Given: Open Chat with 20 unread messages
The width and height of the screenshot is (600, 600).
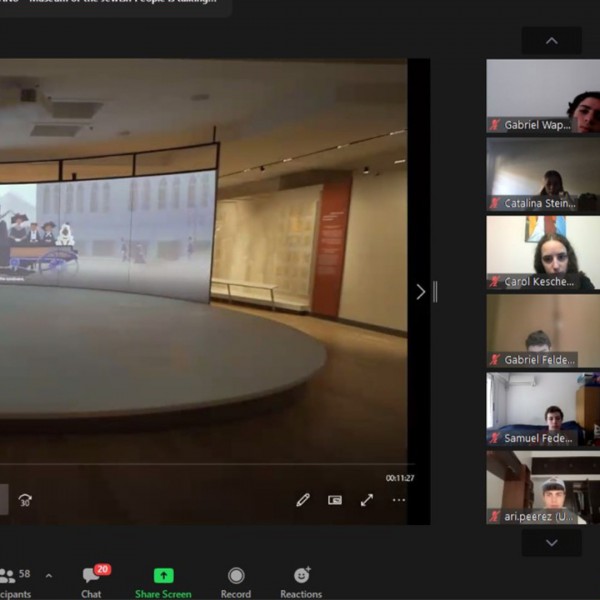Looking at the screenshot, I should click(92, 582).
